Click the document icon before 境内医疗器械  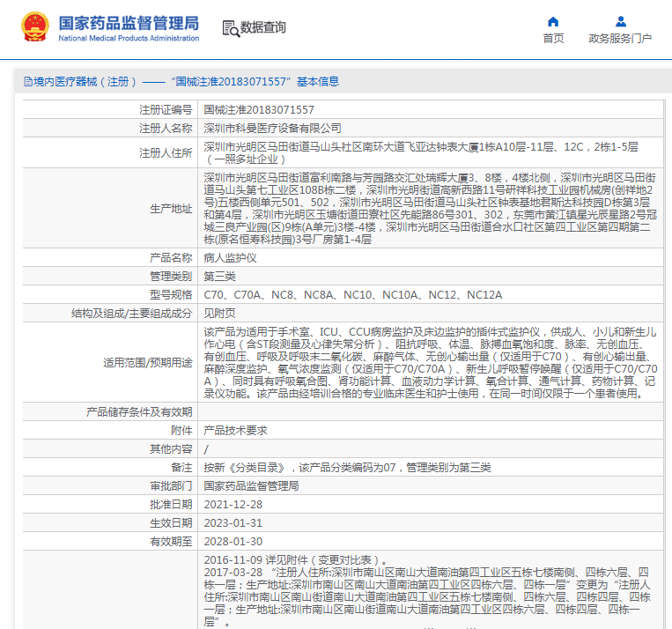28,81
